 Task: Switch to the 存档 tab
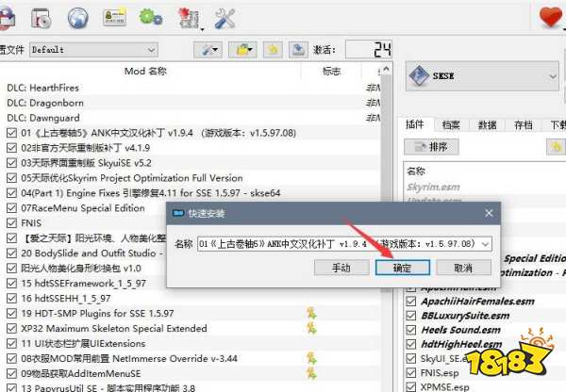point(523,125)
